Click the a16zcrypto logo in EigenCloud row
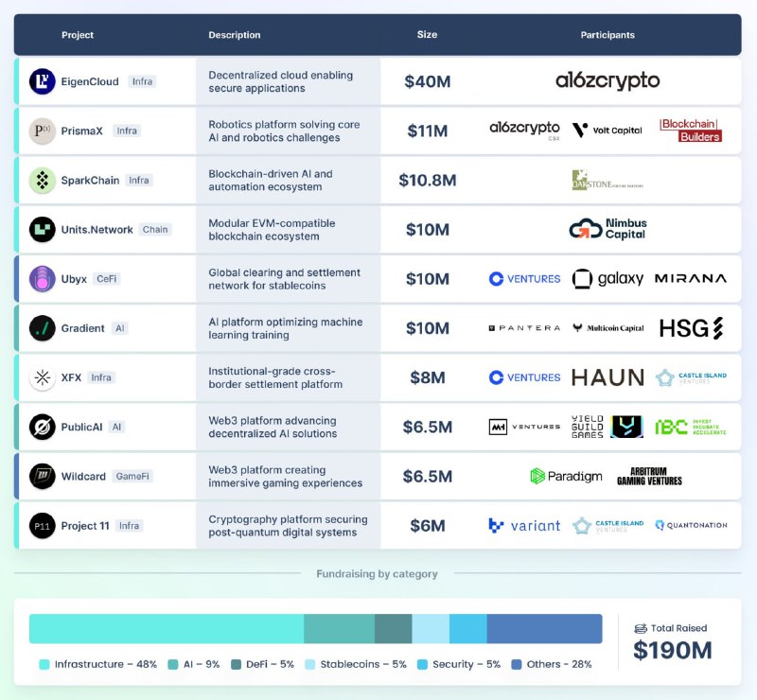Screen dimensions: 757x700 tap(607, 81)
